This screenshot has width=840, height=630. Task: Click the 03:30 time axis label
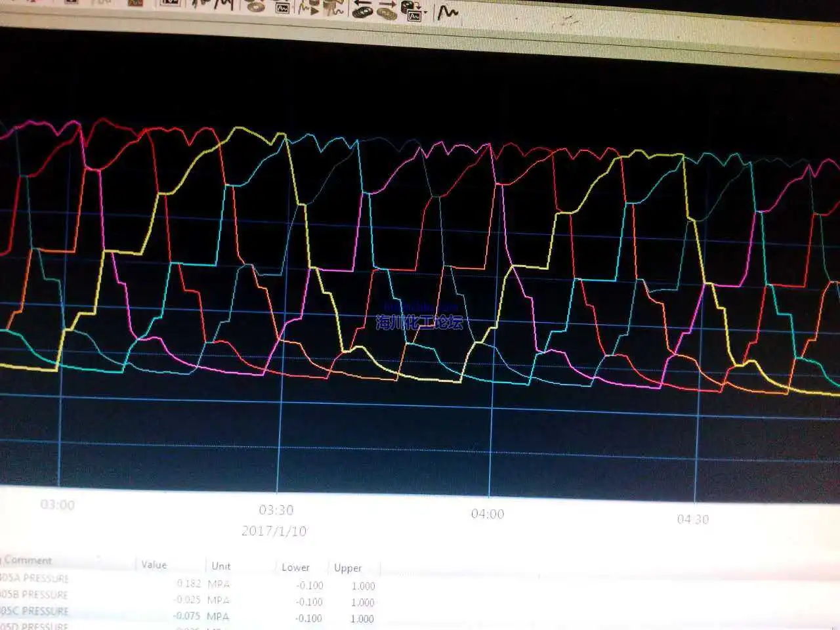click(276, 510)
